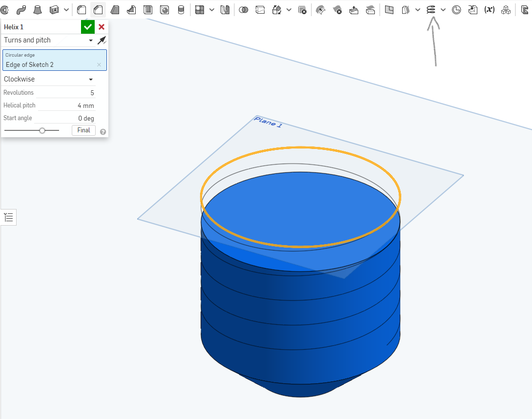Viewport: 532px width, 419px height.
Task: Click the Start angle value field
Action: (65, 118)
